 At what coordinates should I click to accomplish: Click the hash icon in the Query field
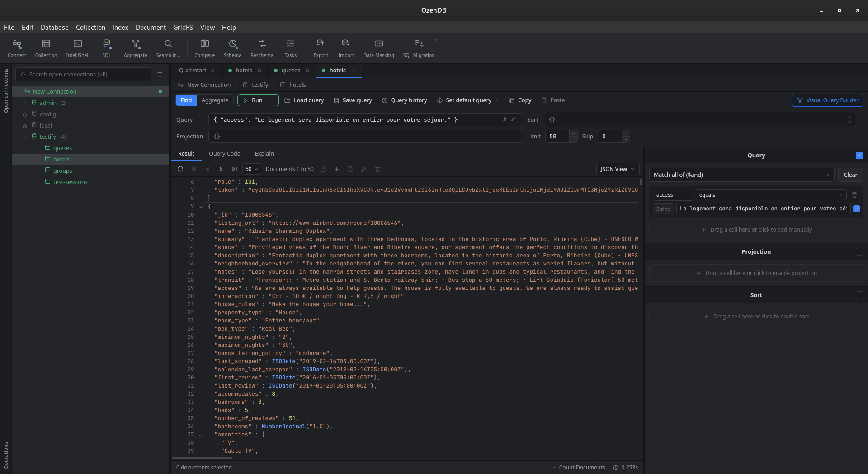(505, 119)
